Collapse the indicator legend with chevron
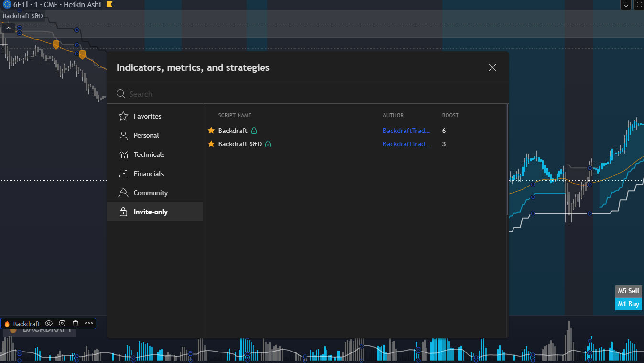The image size is (644, 363). [8, 28]
